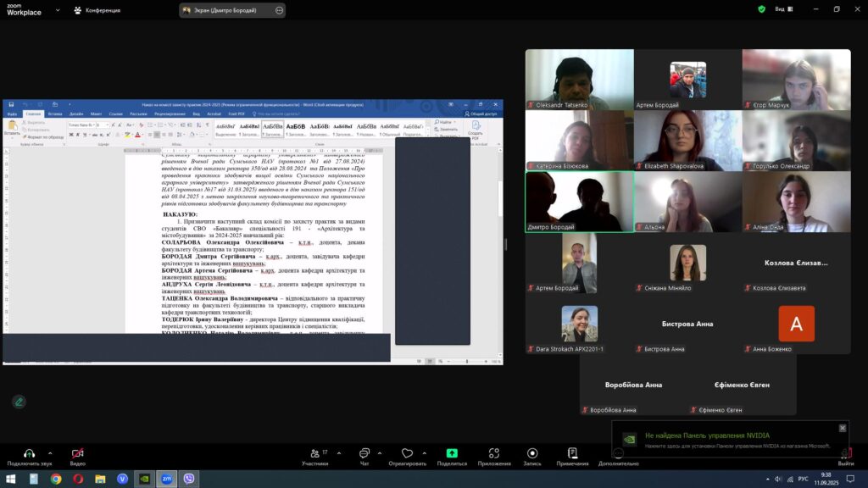
Task: Click the green encryption shield icon
Action: [x=762, y=9]
